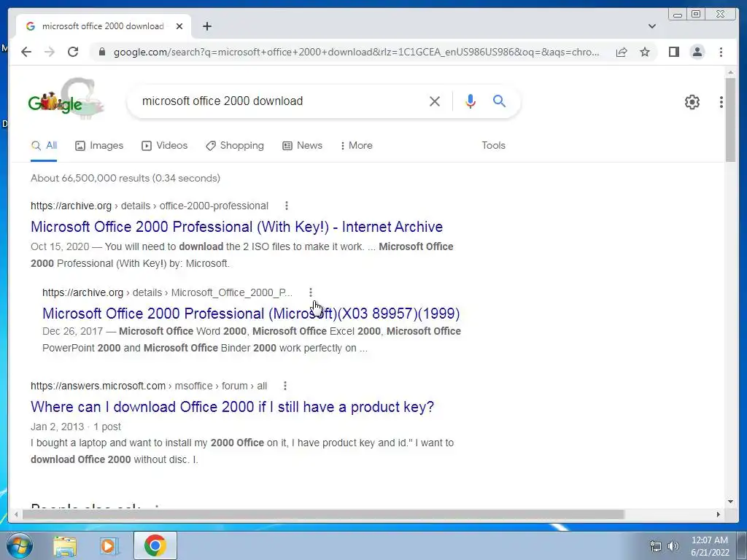Image resolution: width=747 pixels, height=560 pixels.
Task: Go back with the browser back arrow
Action: pos(26,52)
